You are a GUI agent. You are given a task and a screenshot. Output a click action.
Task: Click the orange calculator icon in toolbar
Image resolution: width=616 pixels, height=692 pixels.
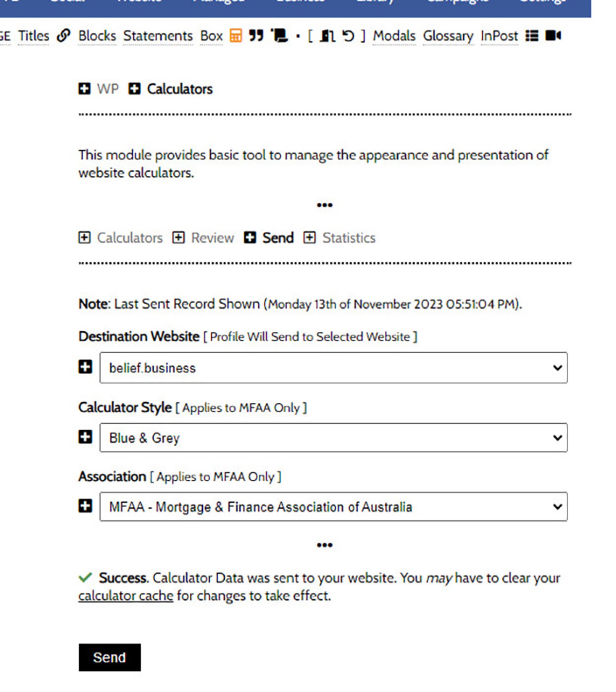pyautogui.click(x=235, y=36)
